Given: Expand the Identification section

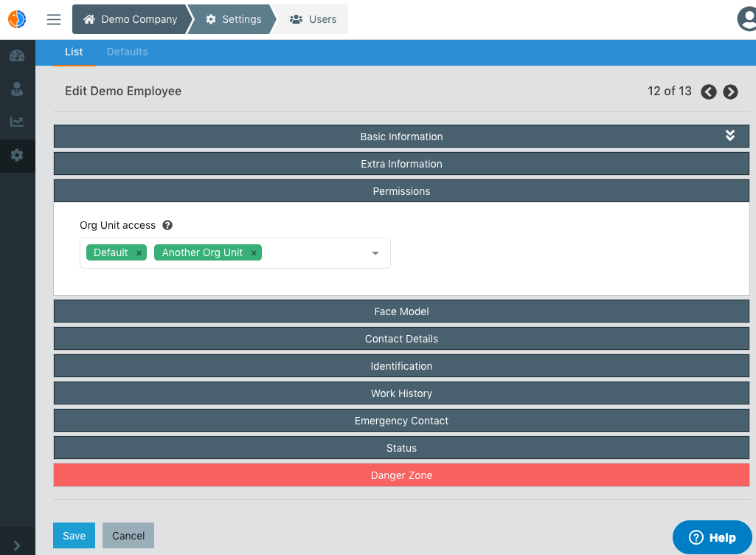Looking at the screenshot, I should 401,366.
